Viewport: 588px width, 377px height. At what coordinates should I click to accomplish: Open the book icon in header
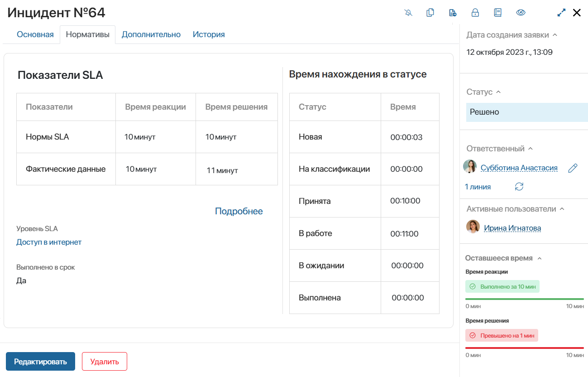(498, 13)
